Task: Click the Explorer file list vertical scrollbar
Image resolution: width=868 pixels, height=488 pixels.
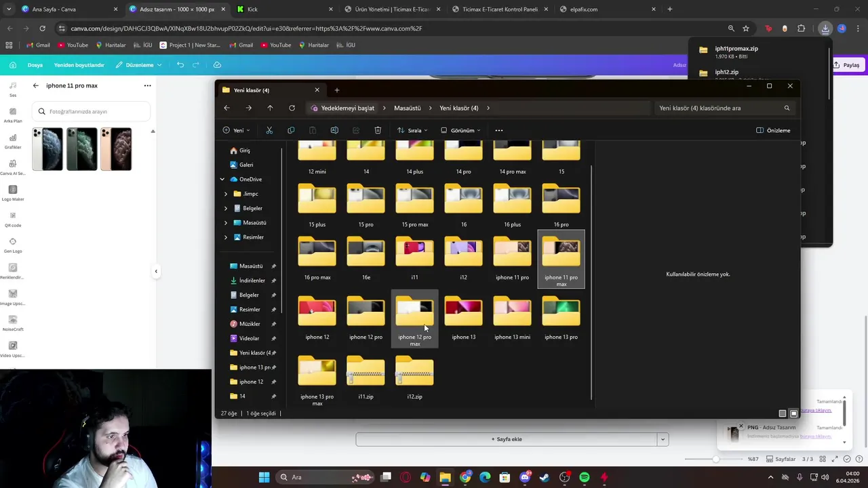Action: [592, 283]
